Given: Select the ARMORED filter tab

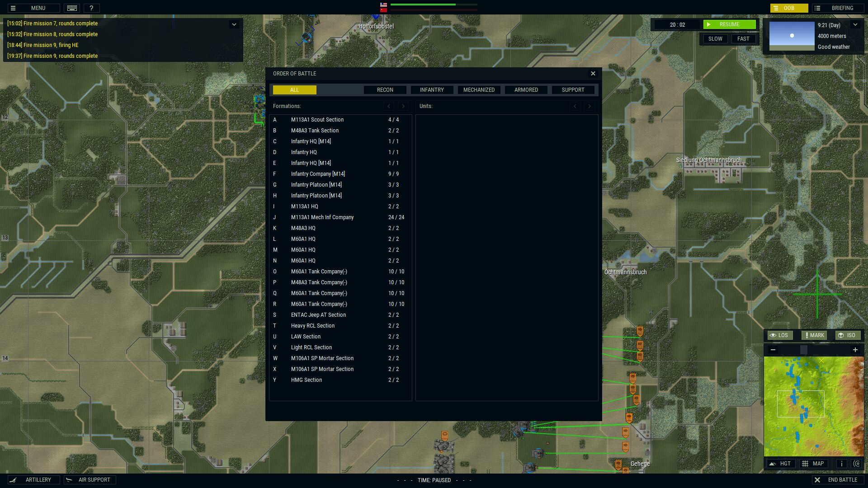Looking at the screenshot, I should click(526, 90).
